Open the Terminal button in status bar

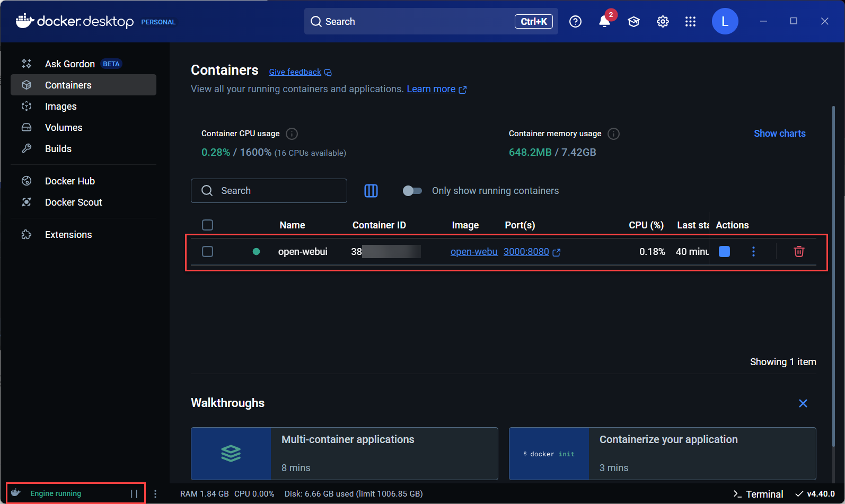(x=758, y=494)
